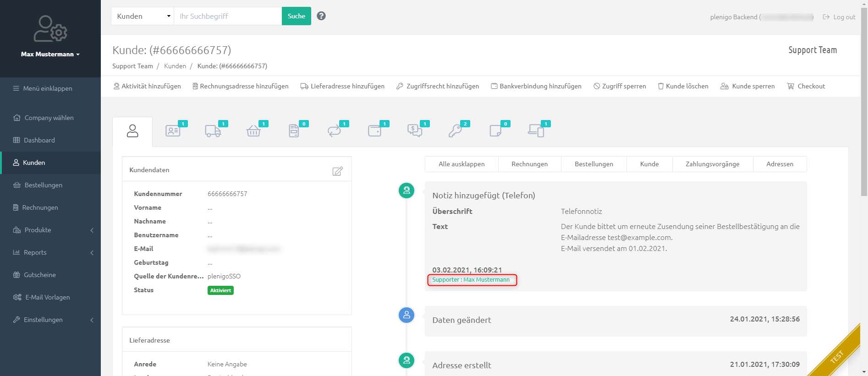Click Rechnungsadresse hinzufügen
The image size is (868, 376).
241,86
